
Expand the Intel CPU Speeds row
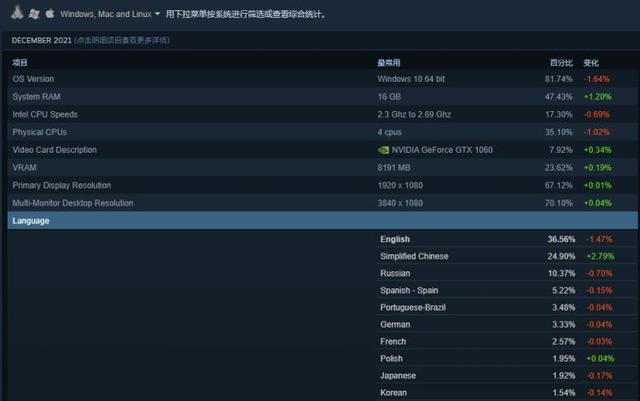pos(322,114)
